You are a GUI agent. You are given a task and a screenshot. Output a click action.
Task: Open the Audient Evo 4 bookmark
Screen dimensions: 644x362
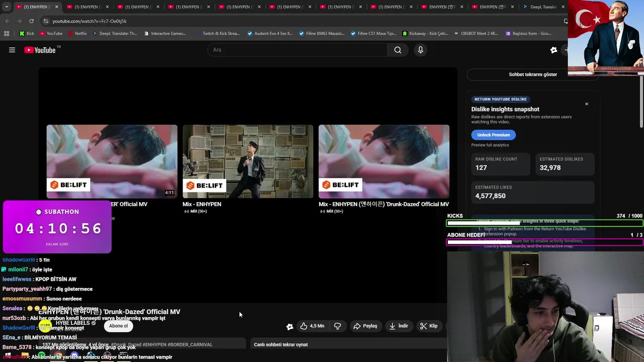[270, 34]
